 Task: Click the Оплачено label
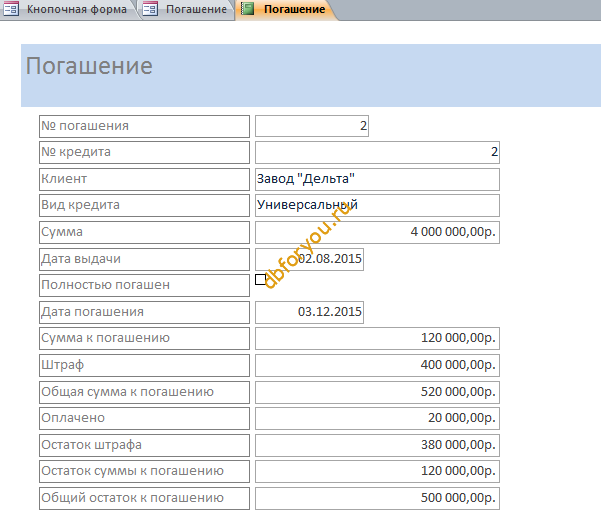[144, 418]
